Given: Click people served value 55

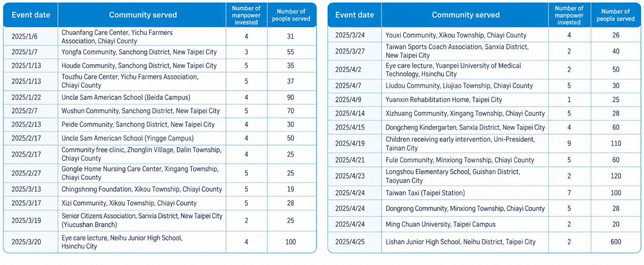Looking at the screenshot, I should coord(291,52).
